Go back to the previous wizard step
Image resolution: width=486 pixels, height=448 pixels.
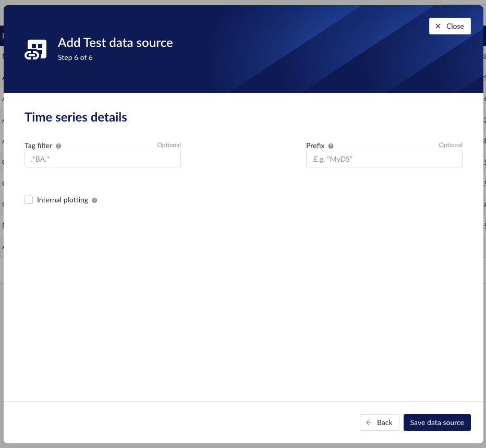pyautogui.click(x=379, y=422)
